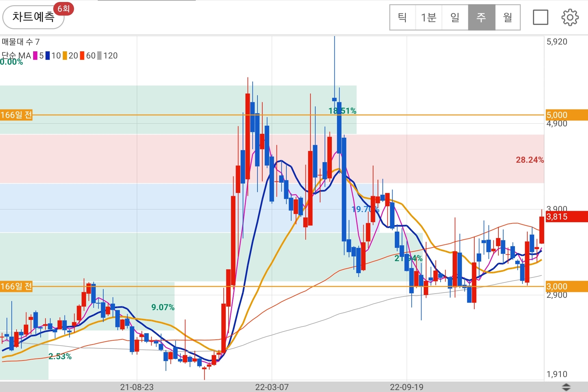The width and height of the screenshot is (588, 392).
Task: Click the gray MA 120 color swatch
Action: pos(100,56)
